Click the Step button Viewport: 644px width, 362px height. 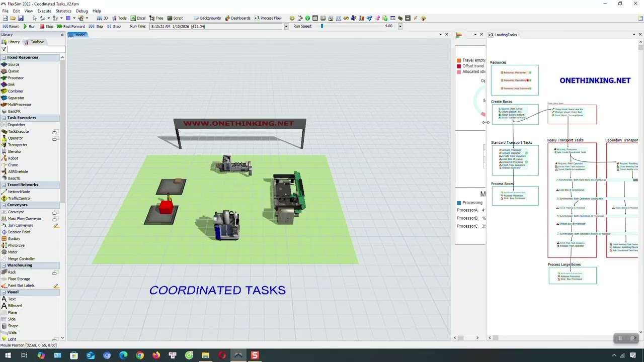coord(114,26)
